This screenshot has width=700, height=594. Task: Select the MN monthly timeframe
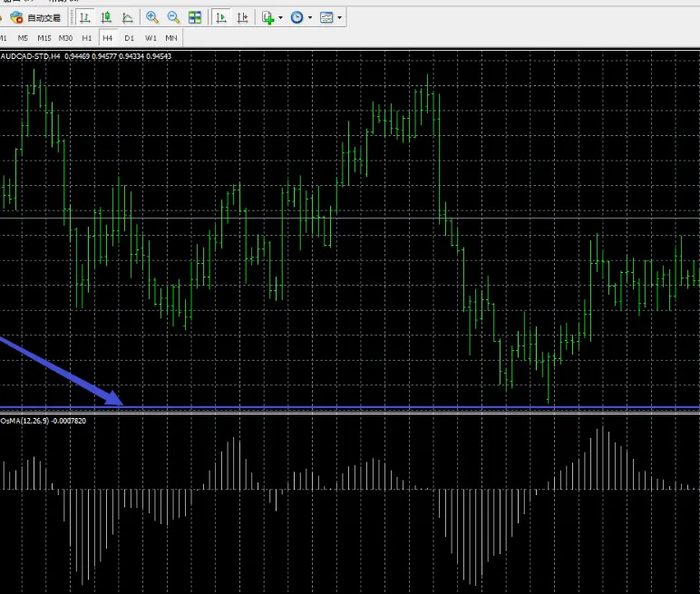[170, 38]
